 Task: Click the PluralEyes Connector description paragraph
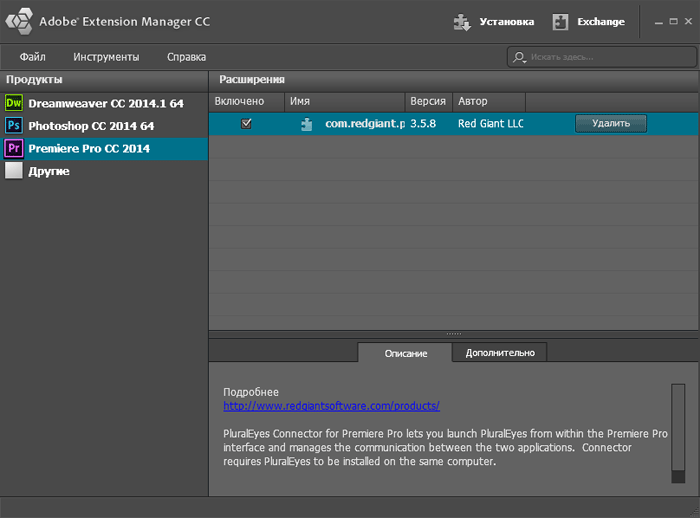(445, 447)
